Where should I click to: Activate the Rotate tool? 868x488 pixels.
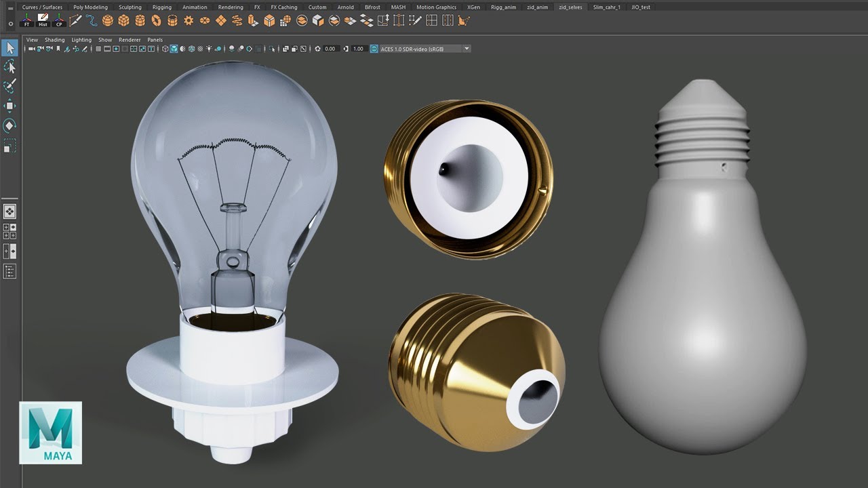(9, 125)
